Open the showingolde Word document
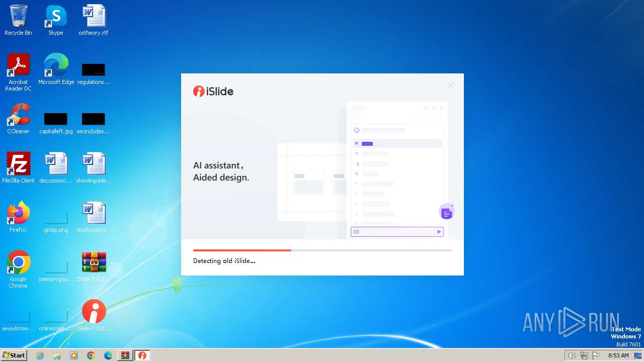The height and width of the screenshot is (362, 644). (94, 168)
